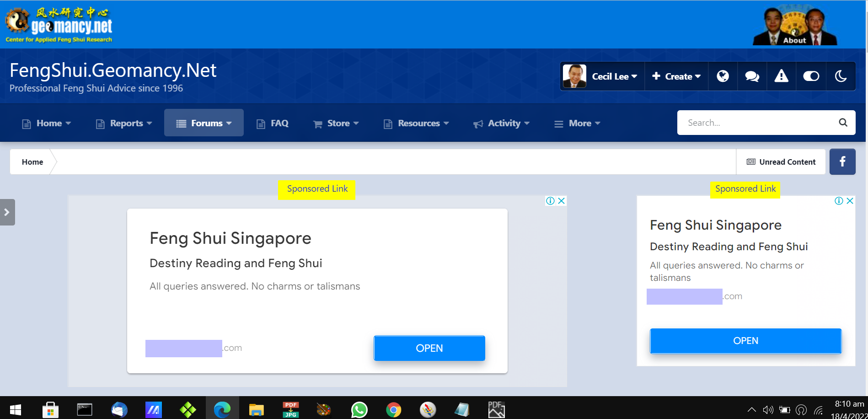
Task: Expand the left sidebar arrow tab
Action: click(7, 212)
